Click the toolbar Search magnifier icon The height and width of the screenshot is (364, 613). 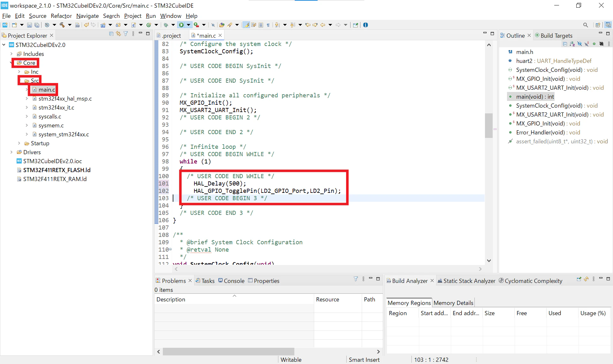point(586,25)
